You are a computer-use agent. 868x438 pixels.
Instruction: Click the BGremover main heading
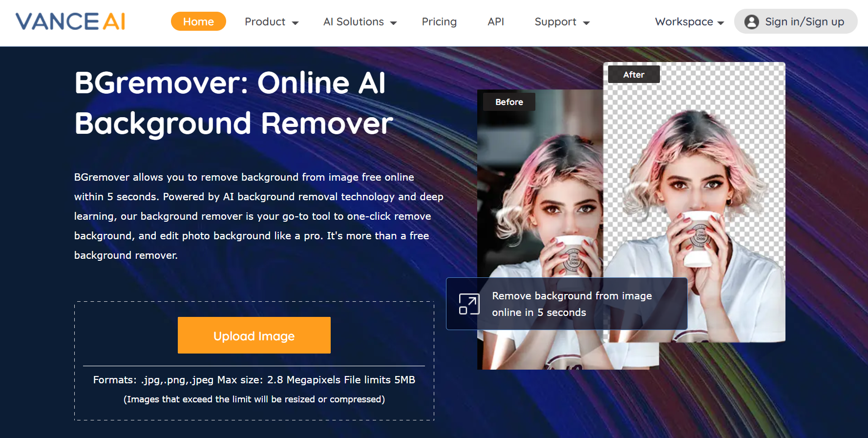233,103
